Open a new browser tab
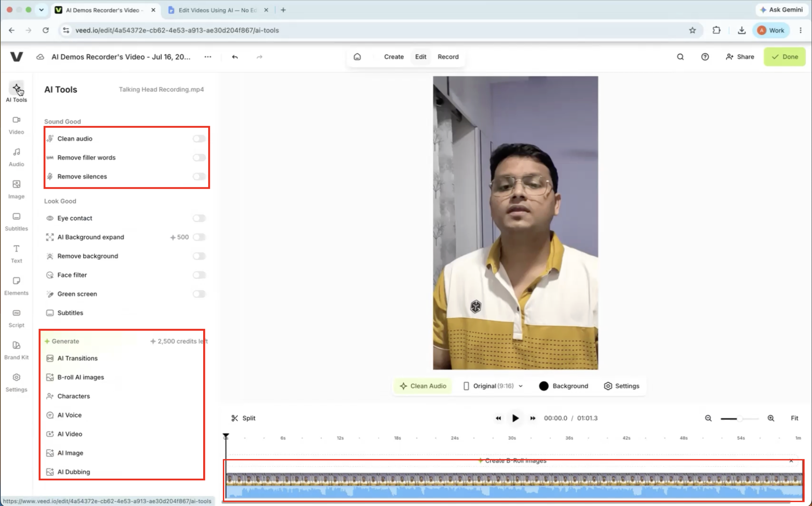 [283, 10]
